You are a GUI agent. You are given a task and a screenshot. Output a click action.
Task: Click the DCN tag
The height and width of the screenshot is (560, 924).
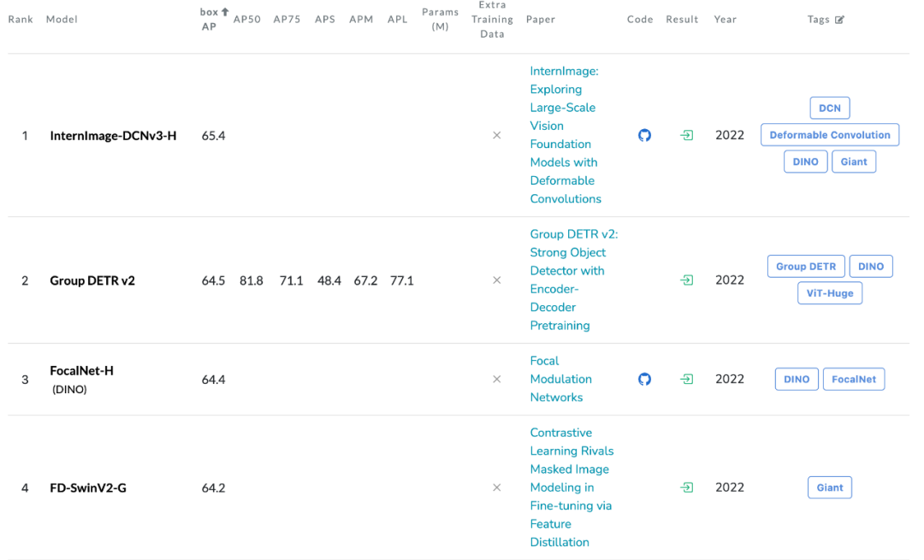[830, 108]
